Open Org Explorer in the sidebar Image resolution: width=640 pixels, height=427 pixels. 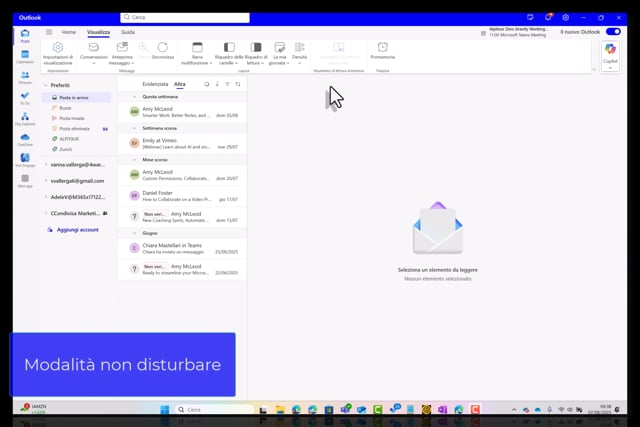tap(25, 119)
